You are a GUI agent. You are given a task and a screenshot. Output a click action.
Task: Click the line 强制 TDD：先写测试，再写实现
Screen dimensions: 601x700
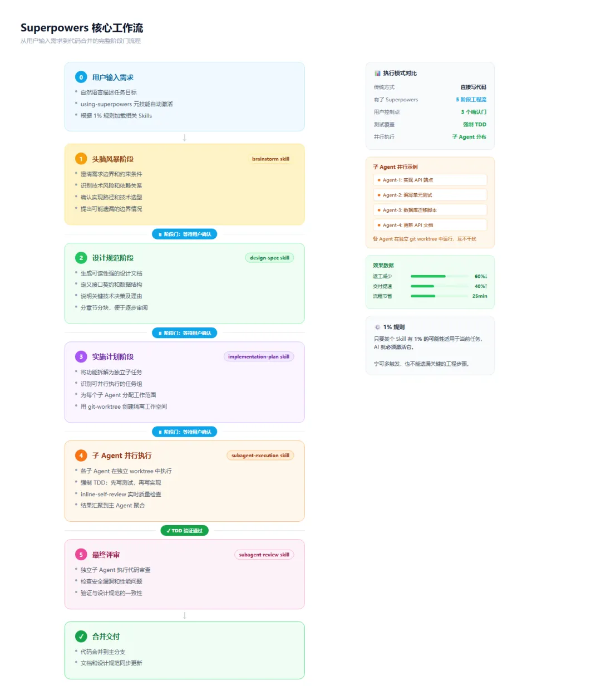click(121, 483)
